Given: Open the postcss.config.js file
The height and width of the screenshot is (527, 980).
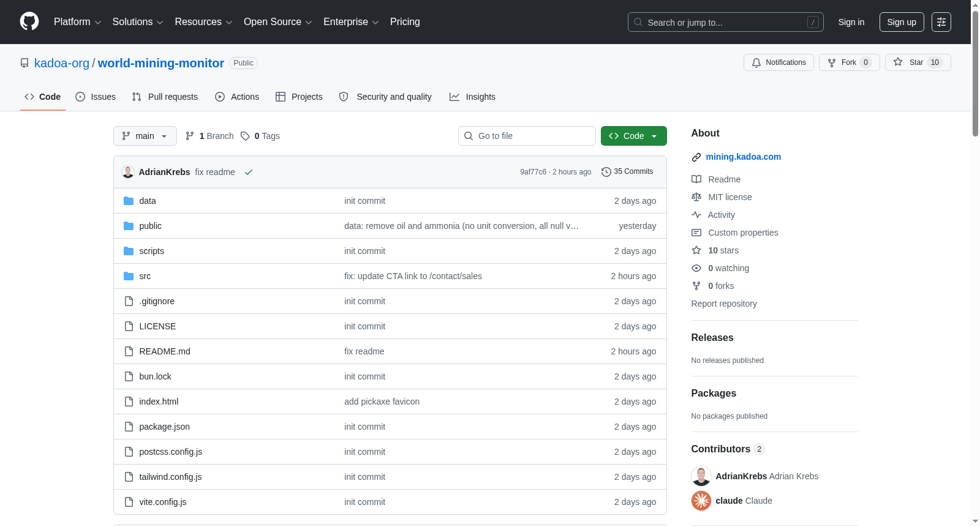Looking at the screenshot, I should pos(170,452).
